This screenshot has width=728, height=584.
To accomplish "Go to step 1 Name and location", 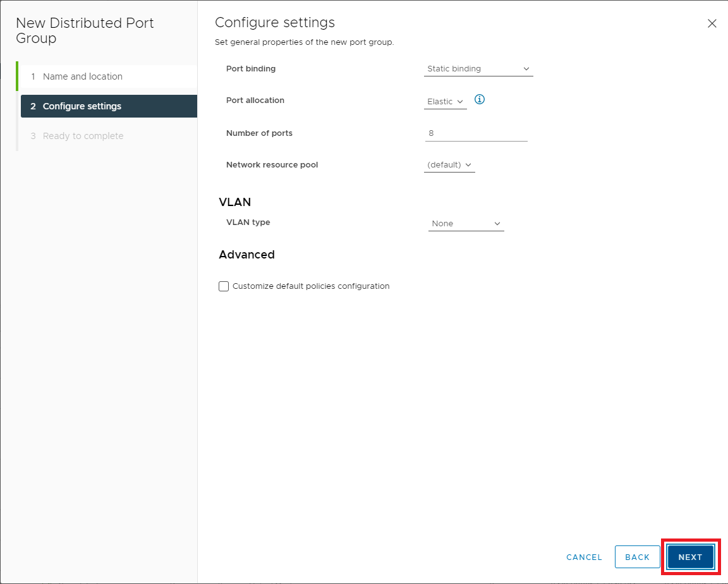I will [x=83, y=76].
